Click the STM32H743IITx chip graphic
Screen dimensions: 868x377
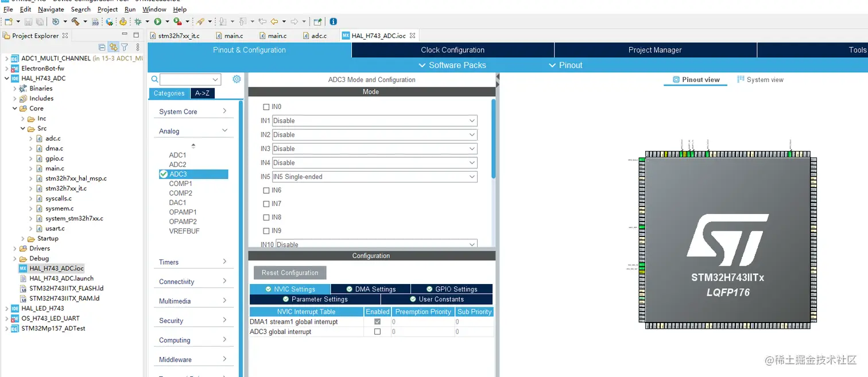click(728, 240)
